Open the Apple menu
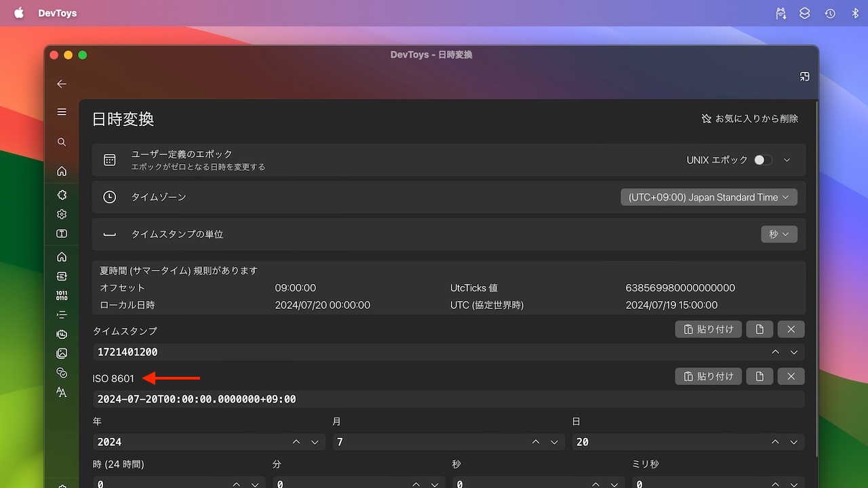 pyautogui.click(x=19, y=14)
